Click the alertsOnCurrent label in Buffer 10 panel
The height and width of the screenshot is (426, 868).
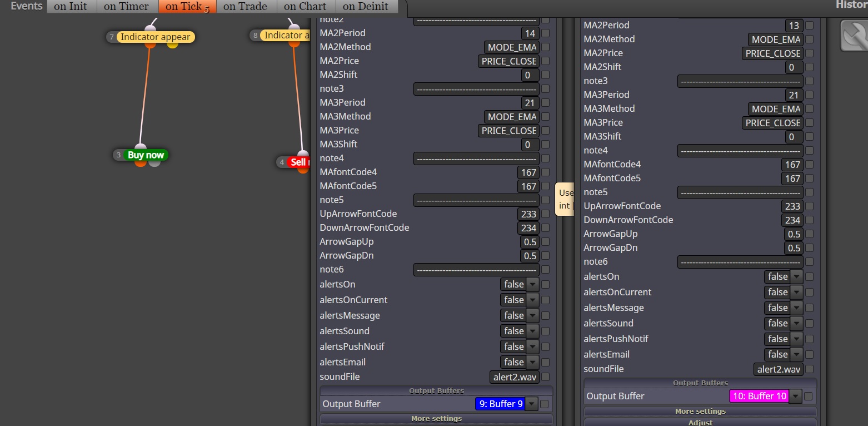click(617, 292)
